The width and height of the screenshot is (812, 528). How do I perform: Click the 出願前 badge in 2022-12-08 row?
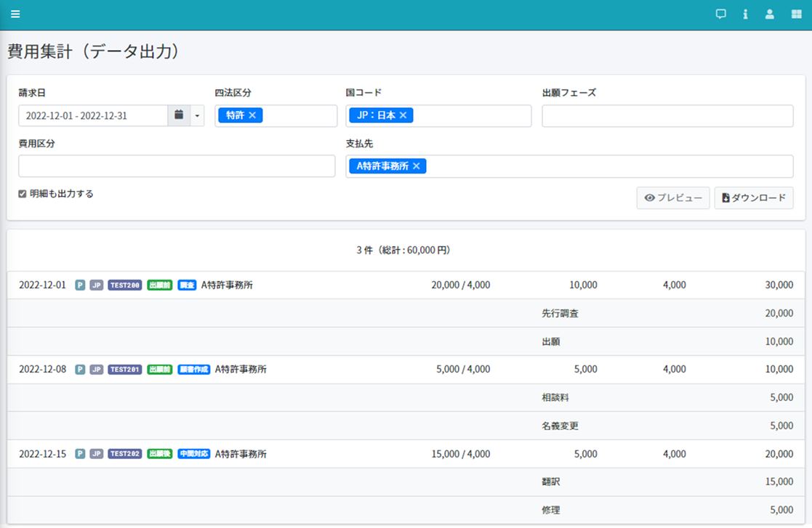pyautogui.click(x=159, y=369)
